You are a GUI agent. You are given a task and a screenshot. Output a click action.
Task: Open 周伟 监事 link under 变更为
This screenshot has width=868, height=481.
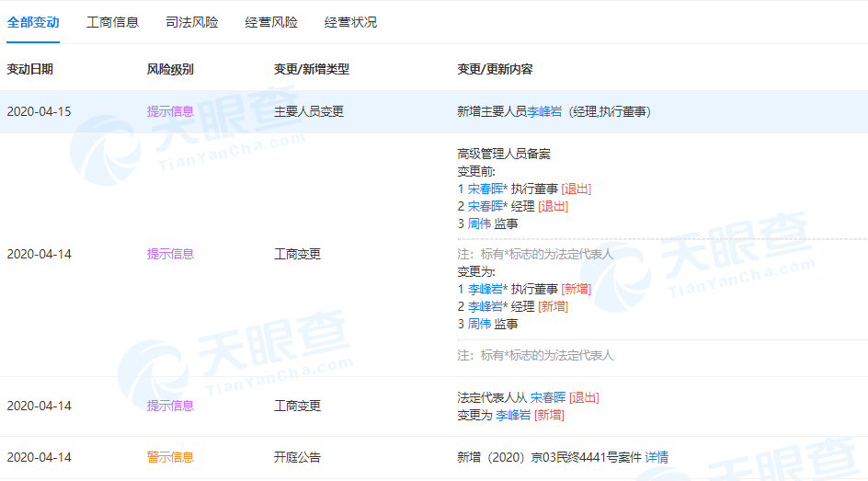coord(479,324)
